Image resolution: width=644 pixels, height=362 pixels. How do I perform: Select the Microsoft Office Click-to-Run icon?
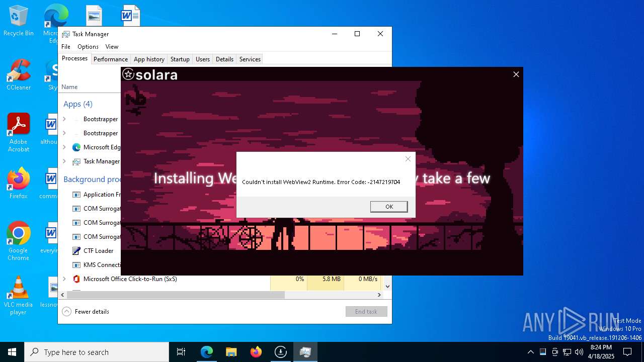point(76,279)
